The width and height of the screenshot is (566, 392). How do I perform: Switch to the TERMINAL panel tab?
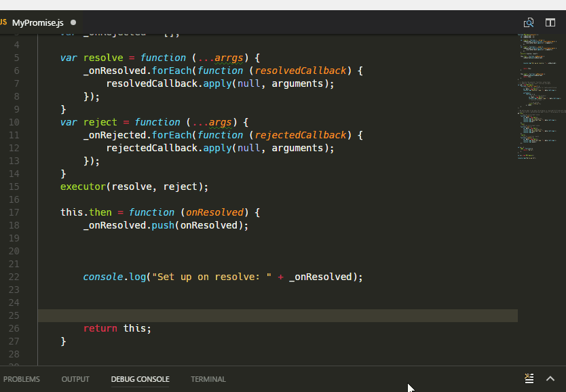[208, 379]
